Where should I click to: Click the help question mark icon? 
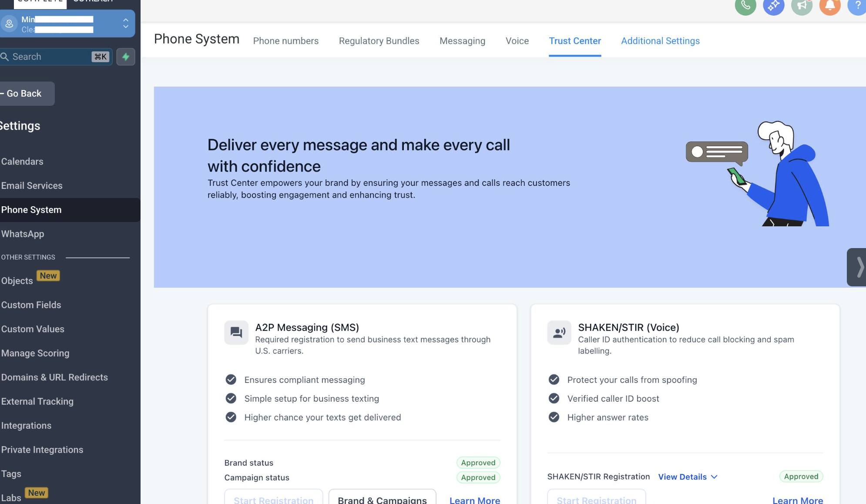tap(857, 6)
